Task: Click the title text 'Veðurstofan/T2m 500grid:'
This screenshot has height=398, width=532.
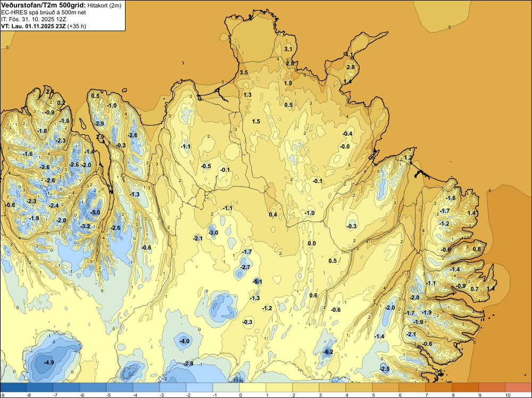Action: click(44, 5)
